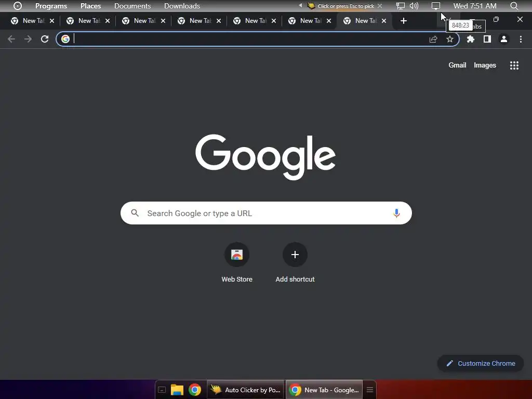The image size is (532, 399).
Task: Open the Chrome side panel
Action: tap(487, 39)
